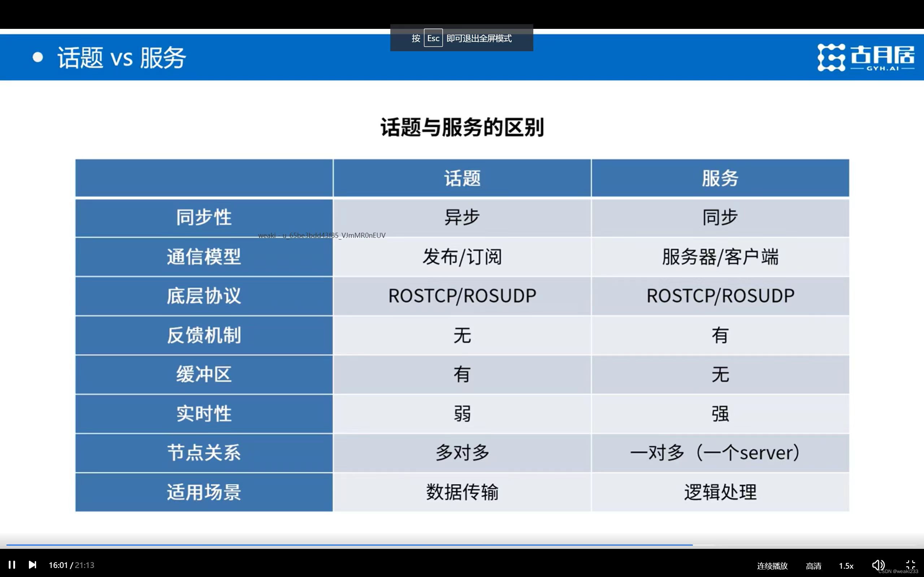
Task: Pause the video playback
Action: pyautogui.click(x=12, y=565)
